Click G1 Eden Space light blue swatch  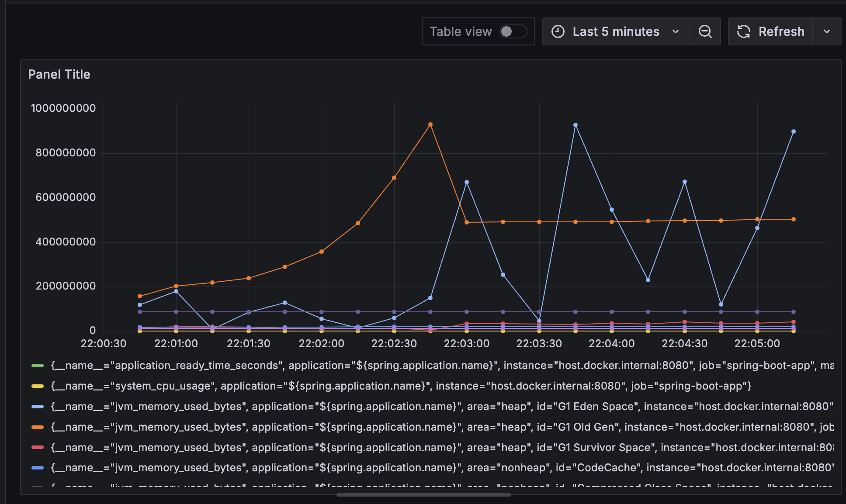click(38, 407)
